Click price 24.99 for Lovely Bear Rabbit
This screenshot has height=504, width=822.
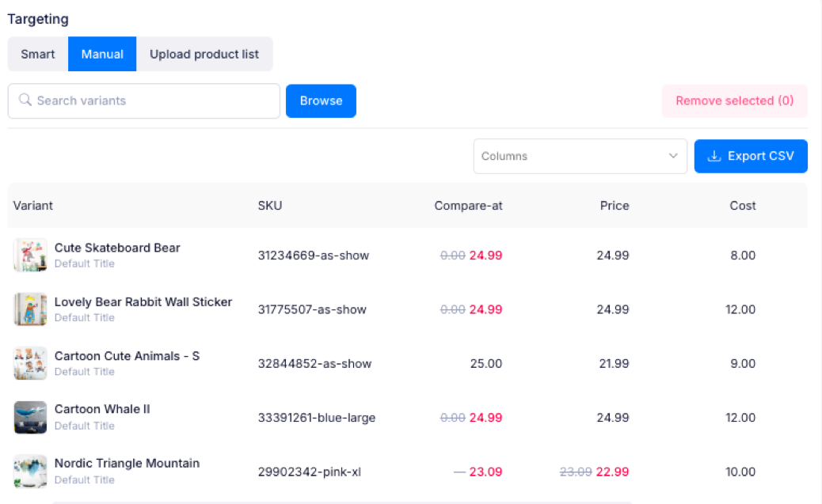point(613,309)
